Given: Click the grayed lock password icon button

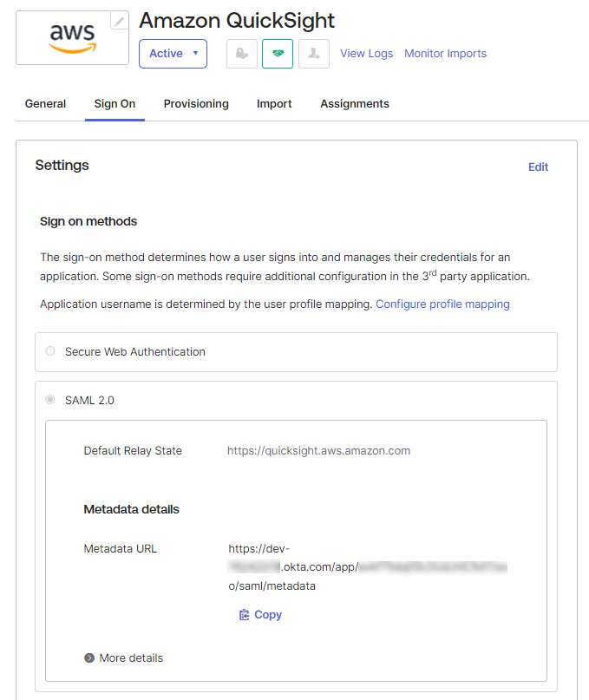Looking at the screenshot, I should pos(241,54).
